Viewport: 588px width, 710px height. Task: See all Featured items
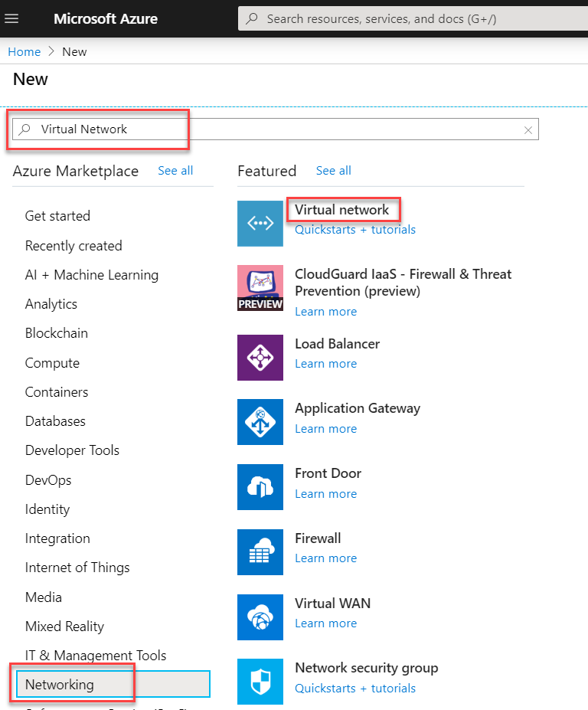coord(333,171)
